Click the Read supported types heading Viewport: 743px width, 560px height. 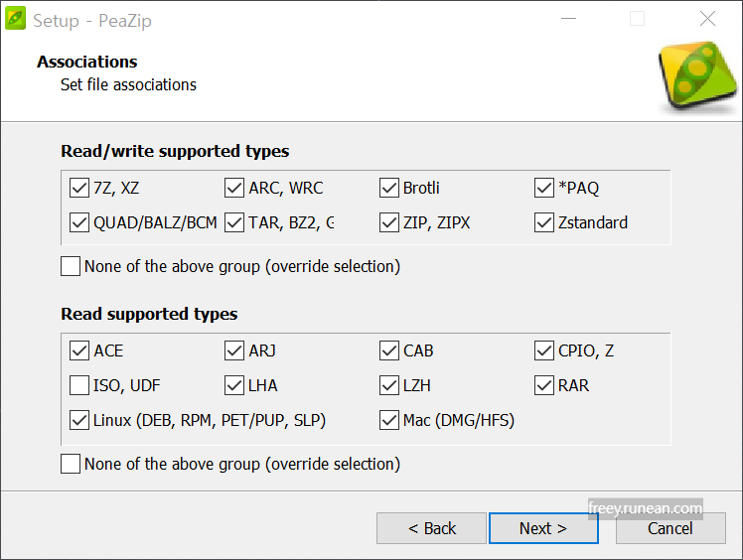(149, 314)
